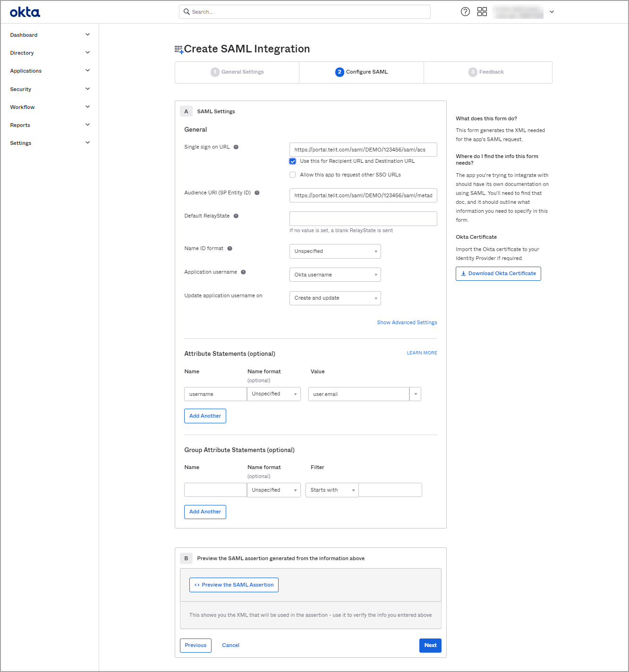Viewport: 629px width, 672px height.
Task: Go to the Feedback step tab
Action: pos(488,72)
